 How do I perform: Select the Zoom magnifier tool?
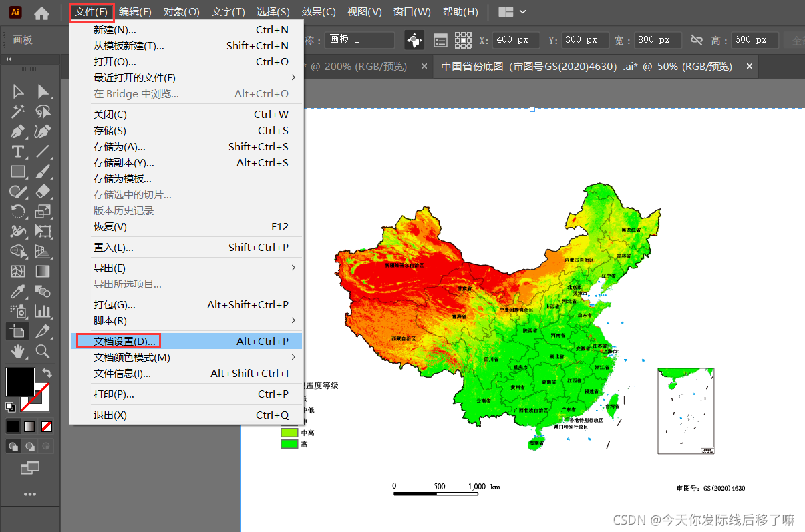coord(43,351)
